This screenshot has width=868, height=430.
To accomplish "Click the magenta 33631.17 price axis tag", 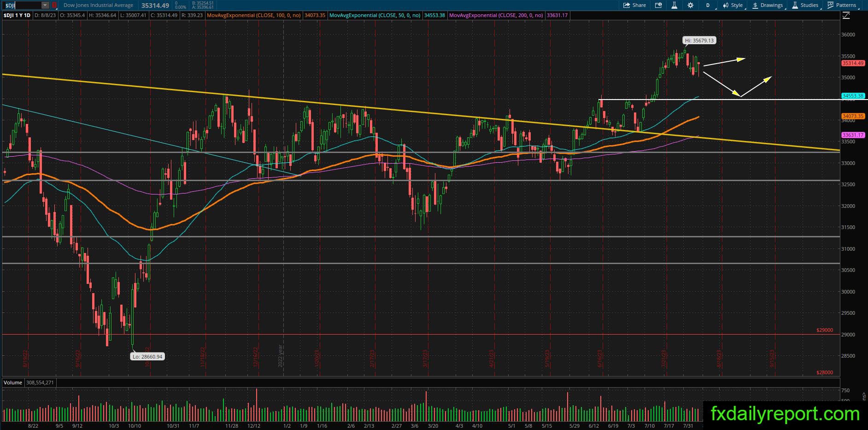I will (x=852, y=135).
